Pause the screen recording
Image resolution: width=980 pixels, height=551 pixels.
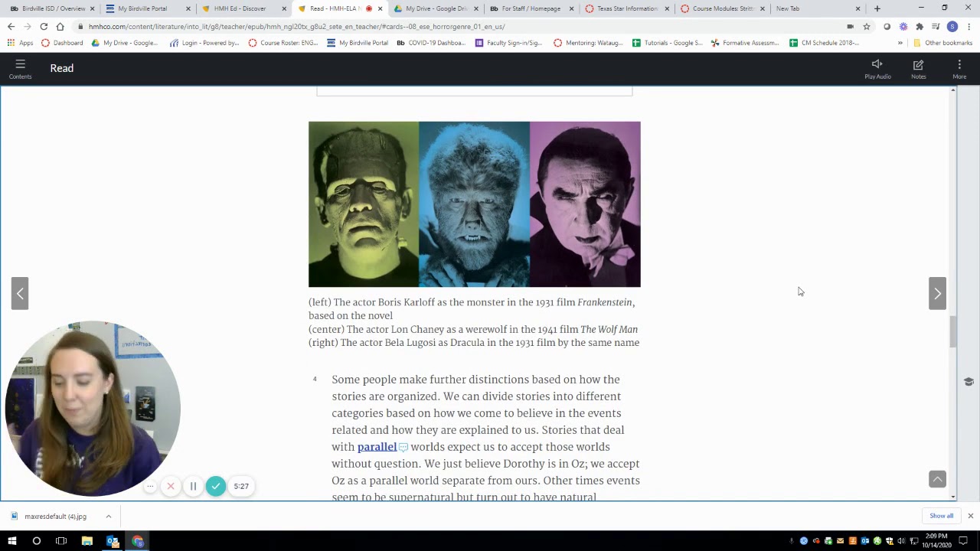(x=193, y=486)
